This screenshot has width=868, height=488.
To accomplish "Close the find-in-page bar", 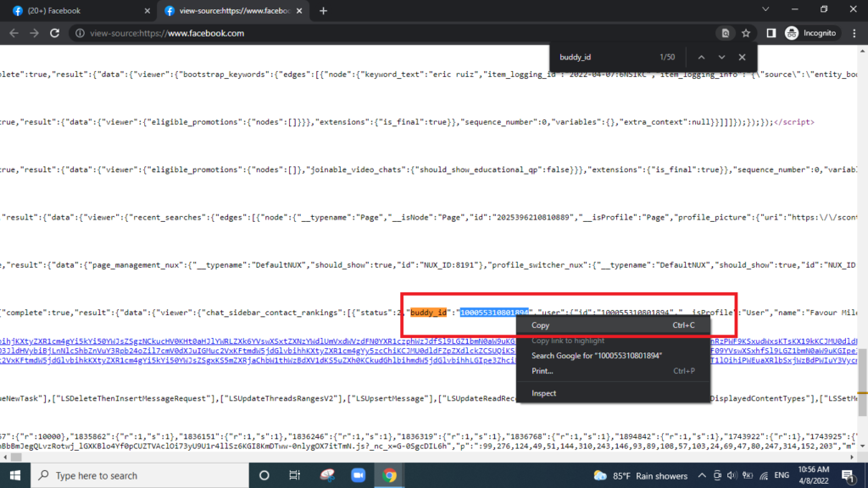I will 743,58.
